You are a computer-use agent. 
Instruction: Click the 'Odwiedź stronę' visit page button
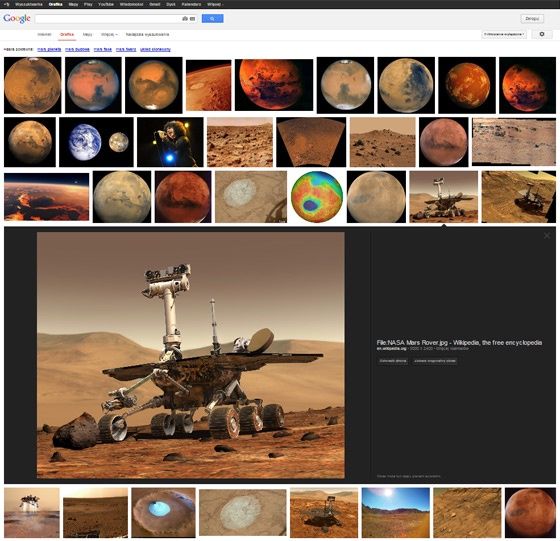click(x=392, y=361)
